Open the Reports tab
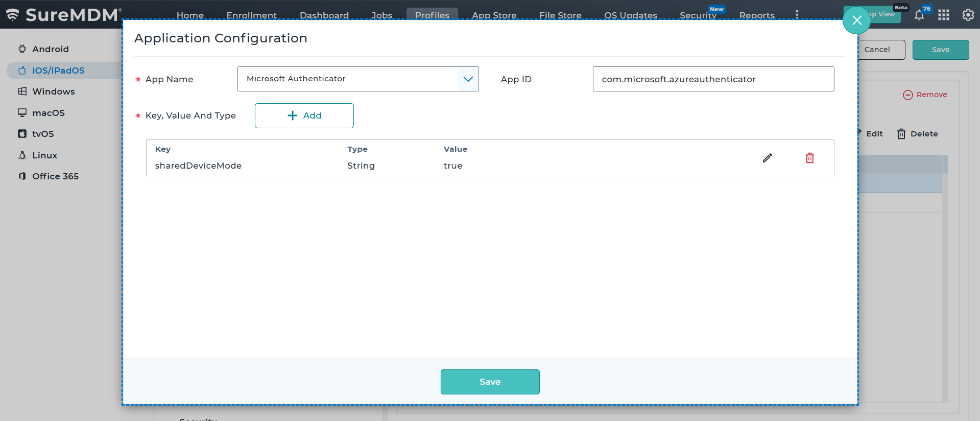This screenshot has width=980, height=421. tap(757, 15)
